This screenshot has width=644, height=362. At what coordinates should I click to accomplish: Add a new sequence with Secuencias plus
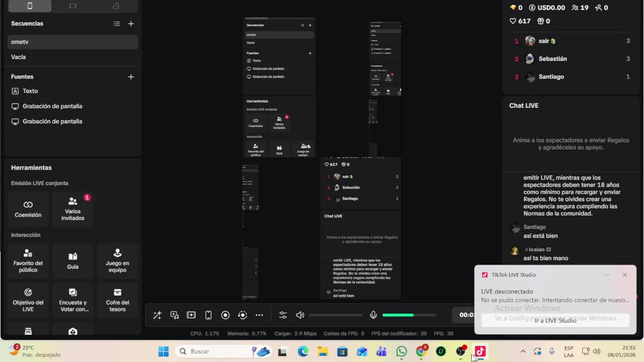[131, 24]
